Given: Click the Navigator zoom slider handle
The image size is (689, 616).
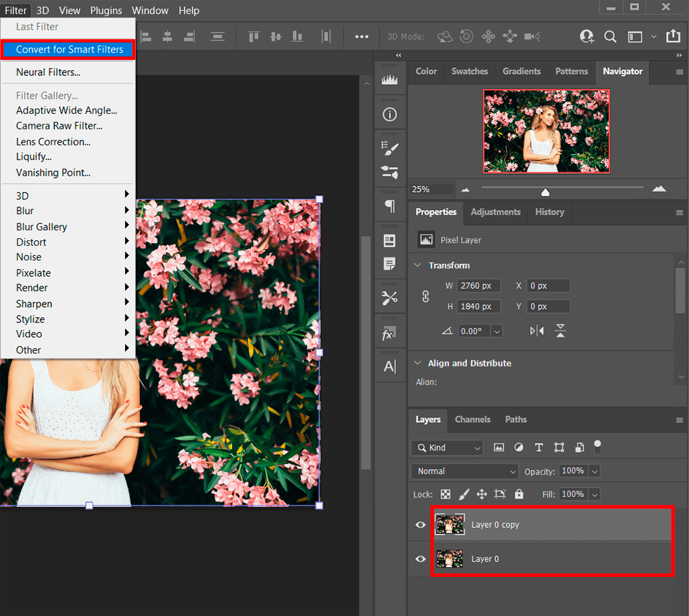Looking at the screenshot, I should (x=545, y=193).
